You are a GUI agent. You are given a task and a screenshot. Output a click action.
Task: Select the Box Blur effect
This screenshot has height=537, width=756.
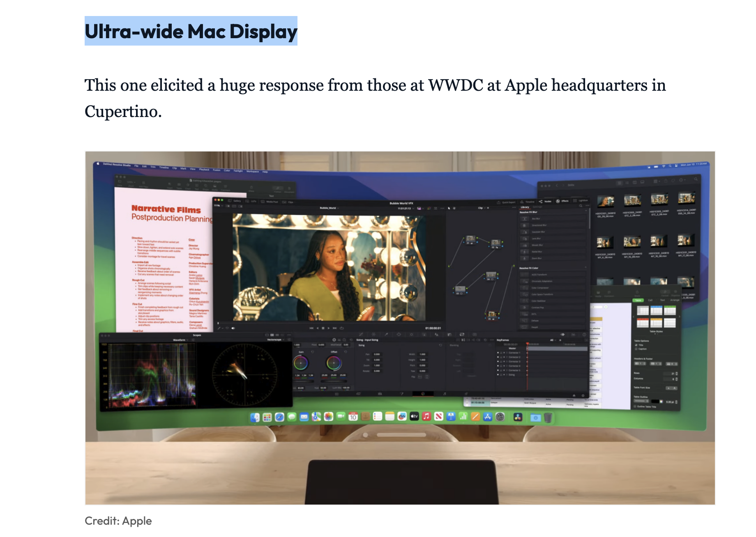click(553, 219)
